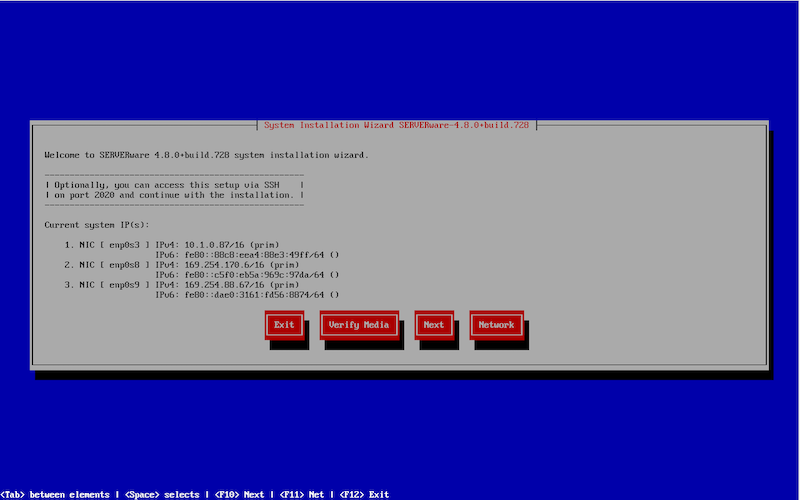Image resolution: width=800 pixels, height=500 pixels.
Task: Click IPv4 address 169.254.170.6/16
Action: [x=221, y=264]
